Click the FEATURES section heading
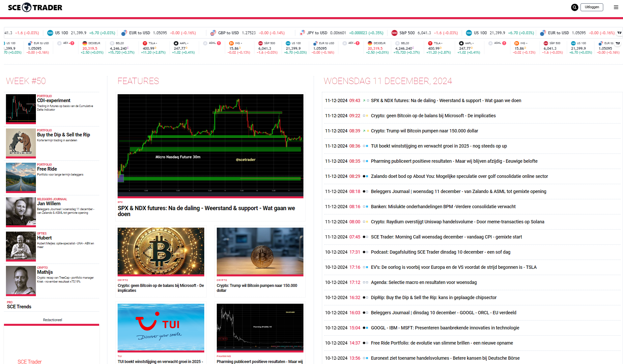The image size is (623, 364). pyautogui.click(x=138, y=81)
